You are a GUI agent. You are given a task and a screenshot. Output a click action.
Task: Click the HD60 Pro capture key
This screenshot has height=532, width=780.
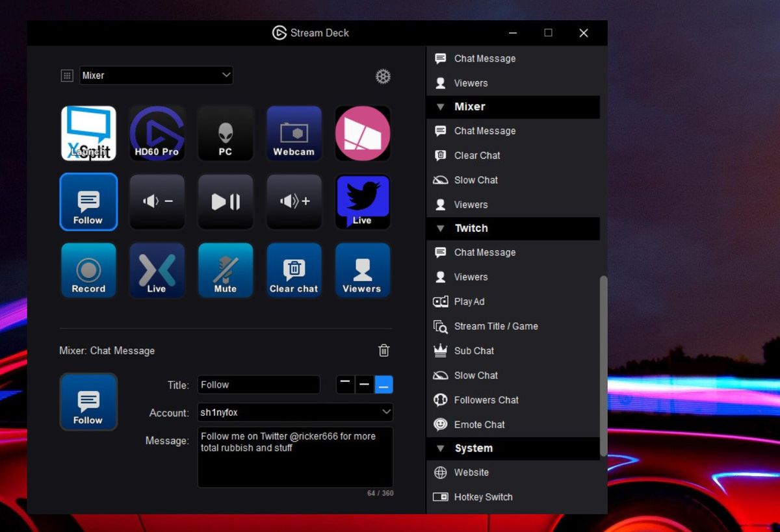[157, 133]
